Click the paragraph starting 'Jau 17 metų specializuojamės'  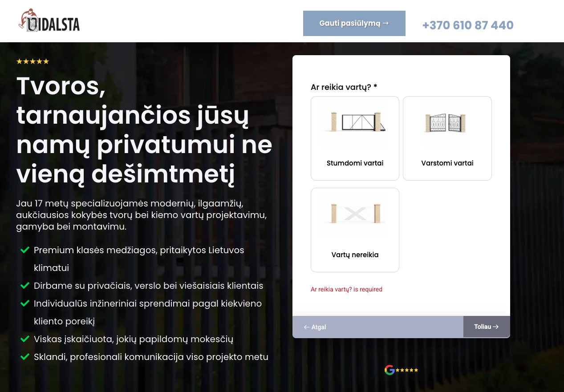pos(142,215)
